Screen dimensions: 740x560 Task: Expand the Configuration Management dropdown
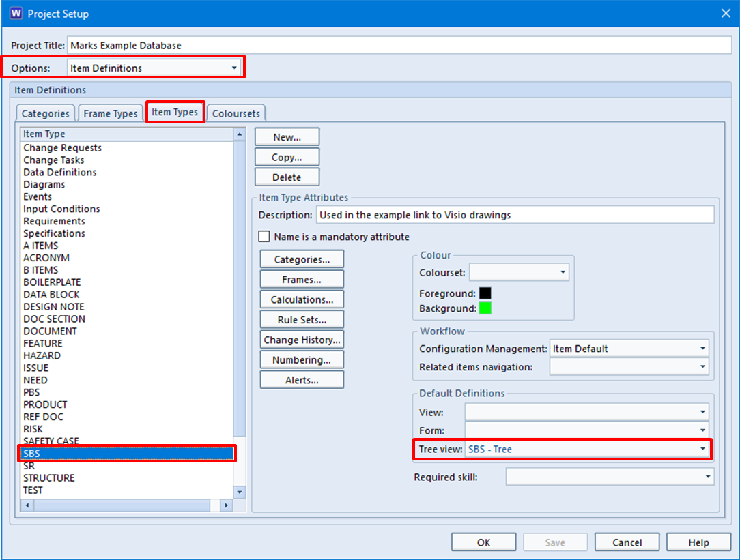pos(702,348)
